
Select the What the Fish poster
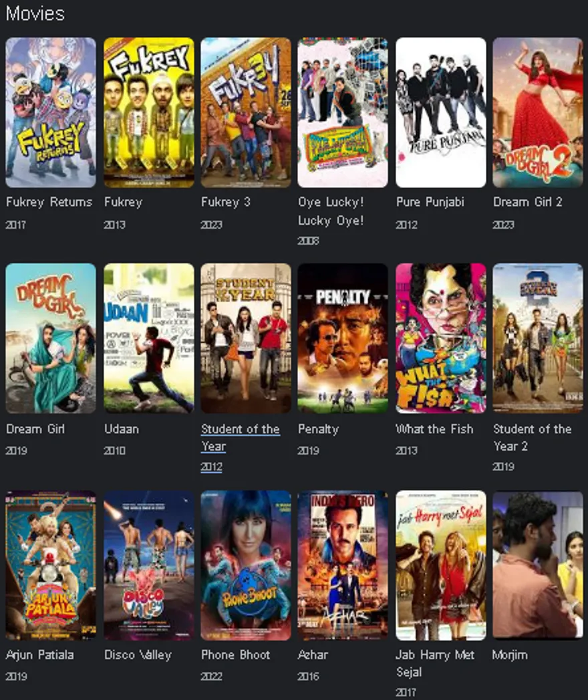pyautogui.click(x=441, y=338)
